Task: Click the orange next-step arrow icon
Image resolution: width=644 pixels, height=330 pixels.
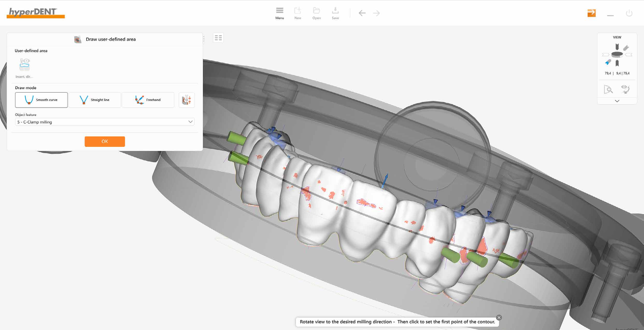Action: (x=591, y=13)
